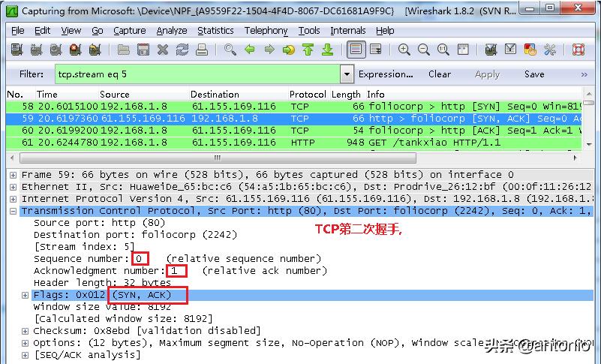Select packet 61 GET /tankxiao row
Viewport: 601px width, 364px height.
pos(294,143)
